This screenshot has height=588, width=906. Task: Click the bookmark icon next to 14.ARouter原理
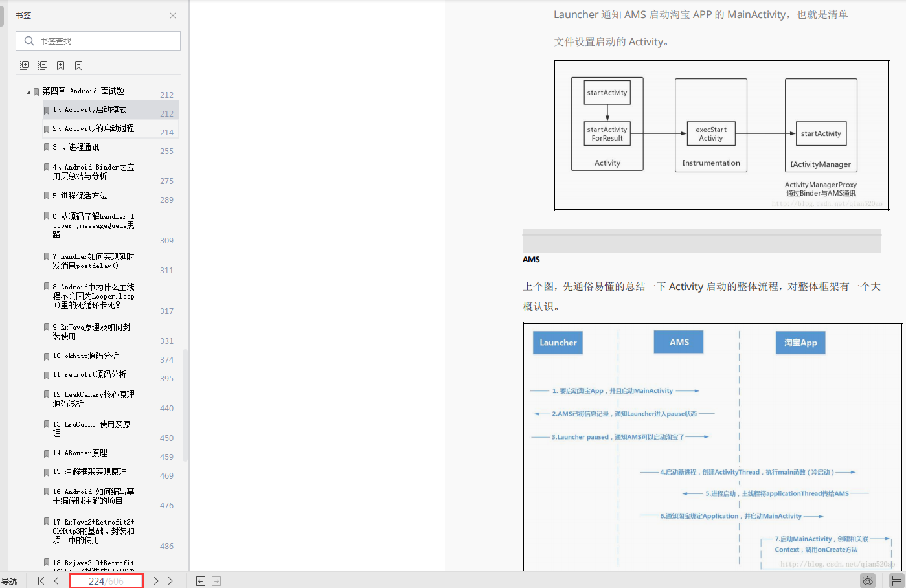pos(47,454)
